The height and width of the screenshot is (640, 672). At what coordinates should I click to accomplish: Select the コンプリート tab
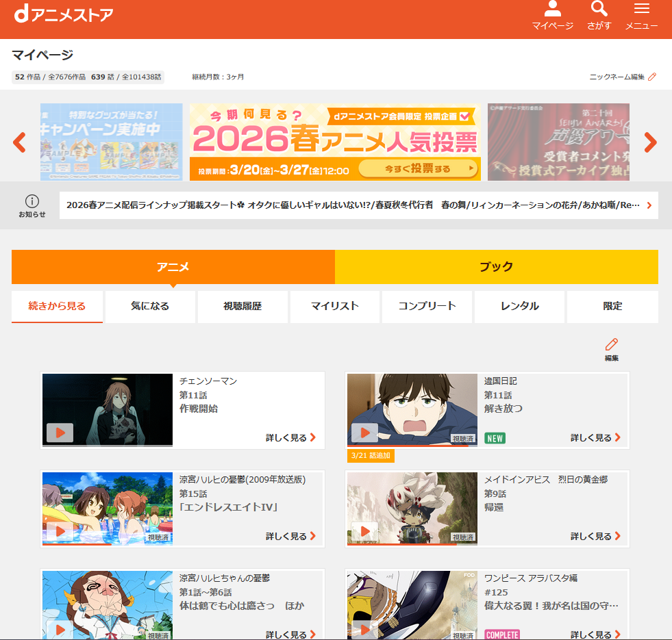click(427, 306)
